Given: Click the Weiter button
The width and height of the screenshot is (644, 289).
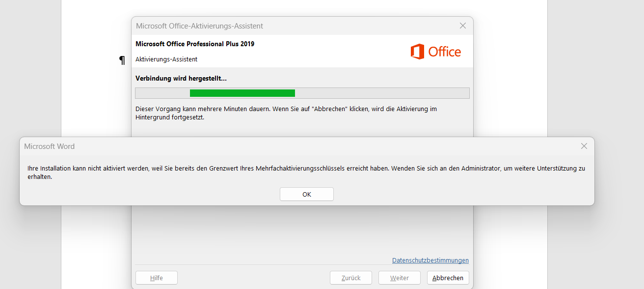Looking at the screenshot, I should coord(400,278).
